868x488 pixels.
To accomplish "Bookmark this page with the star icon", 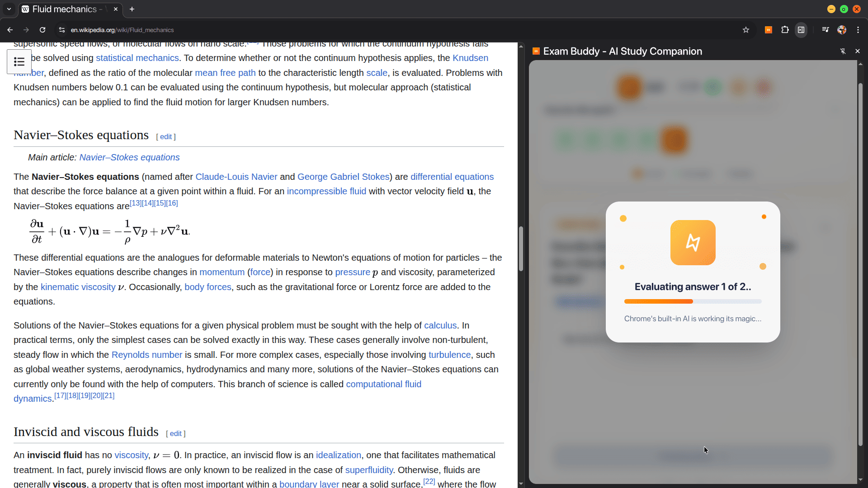I will (x=746, y=30).
